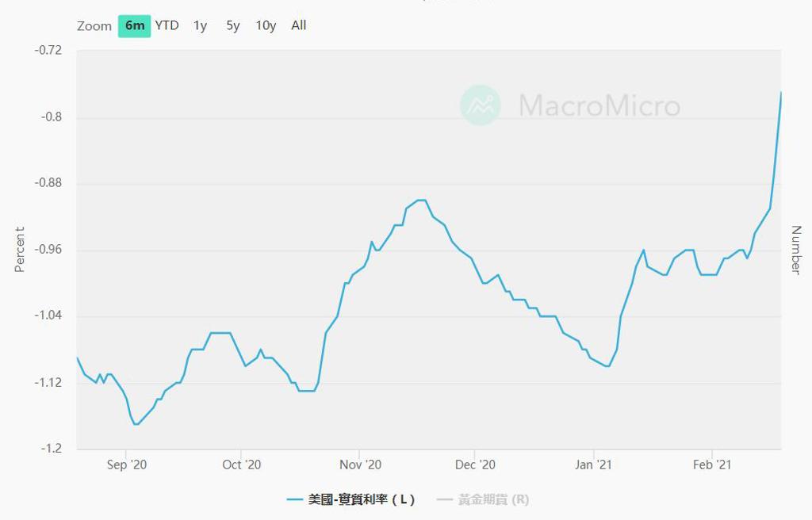
Task: Toggle the 美國-實質利率 (L) legend series
Action: (x=350, y=499)
